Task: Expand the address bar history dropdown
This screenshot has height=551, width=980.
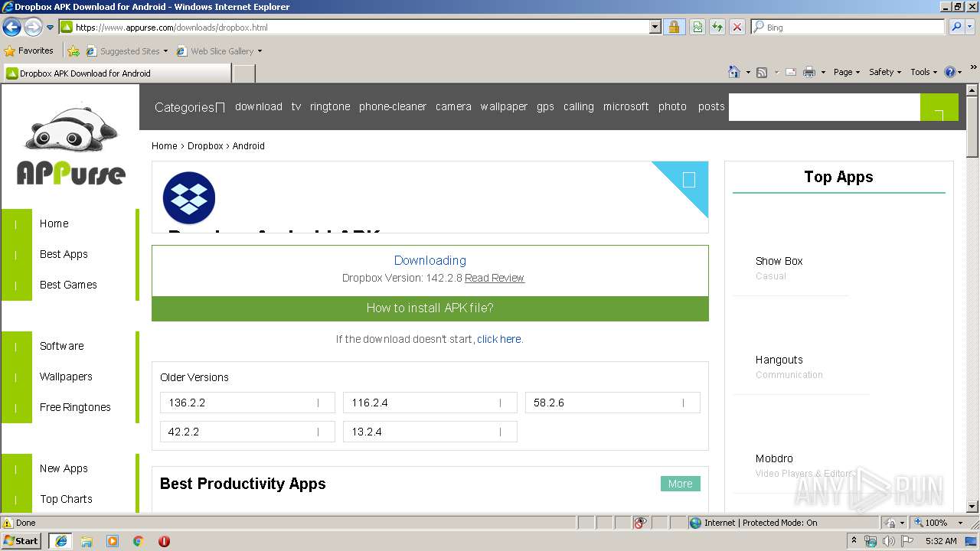Action: (655, 27)
